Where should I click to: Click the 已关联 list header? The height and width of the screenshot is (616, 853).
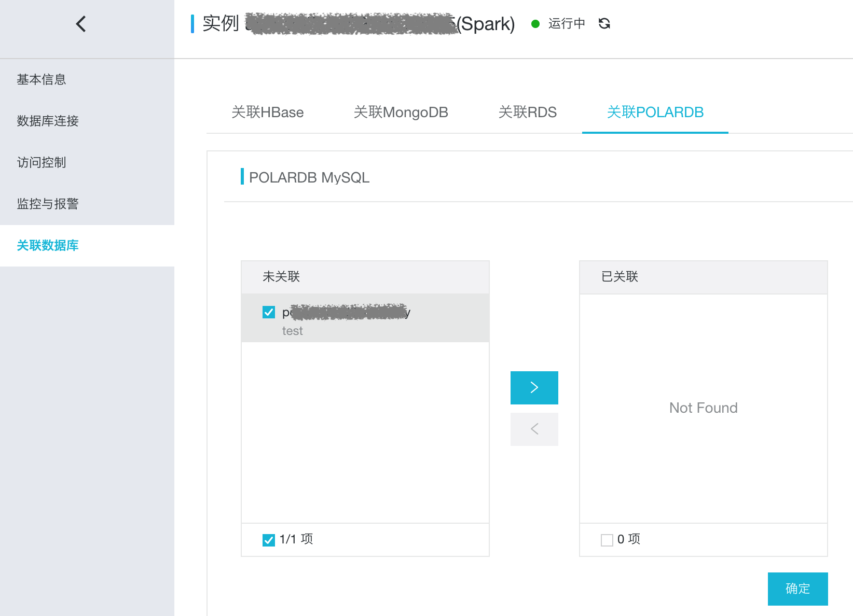click(x=704, y=277)
